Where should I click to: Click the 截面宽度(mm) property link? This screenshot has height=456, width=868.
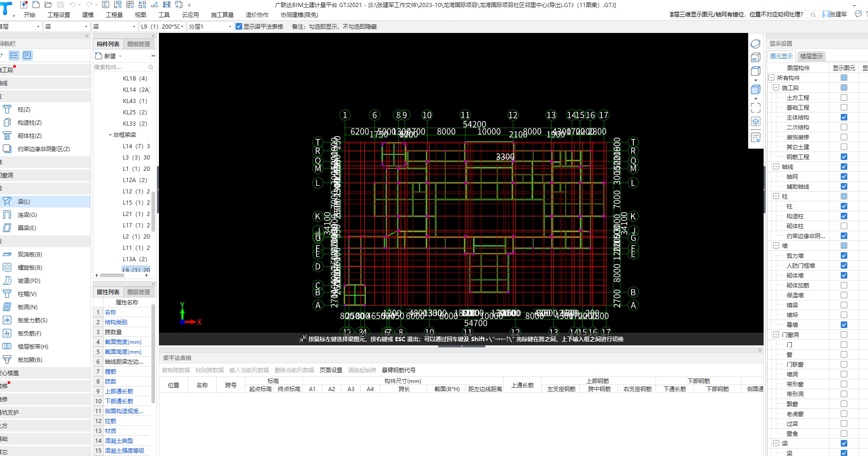(x=123, y=342)
